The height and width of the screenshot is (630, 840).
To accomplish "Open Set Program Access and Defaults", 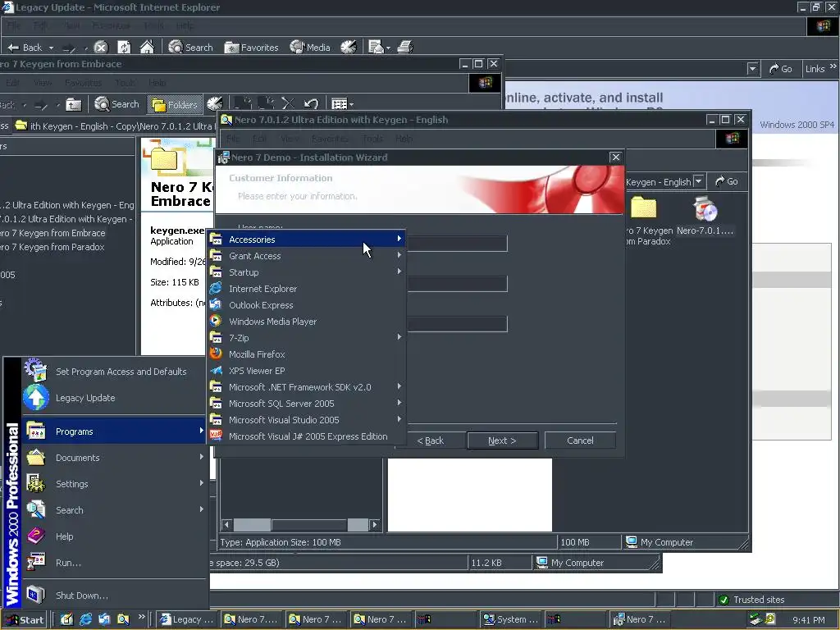I will 113,371.
